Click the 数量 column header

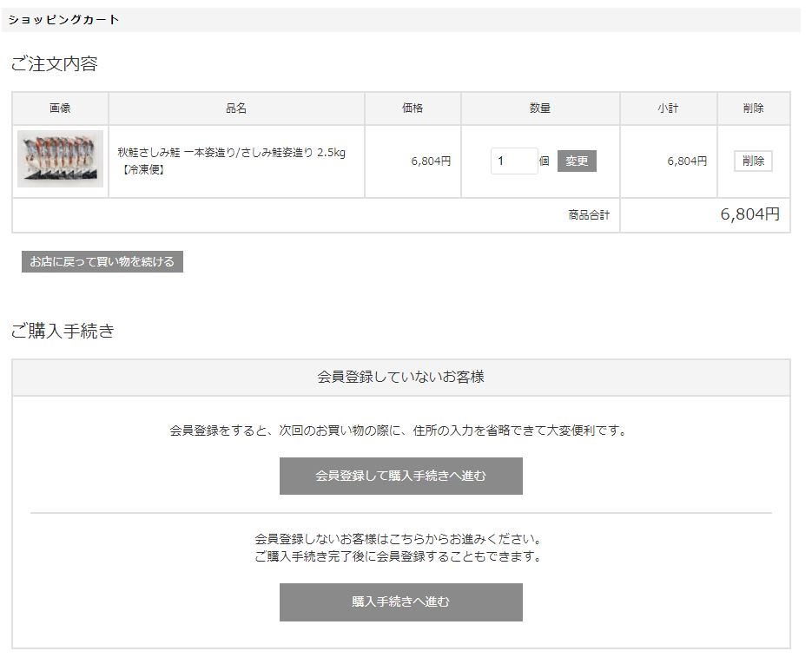point(540,108)
